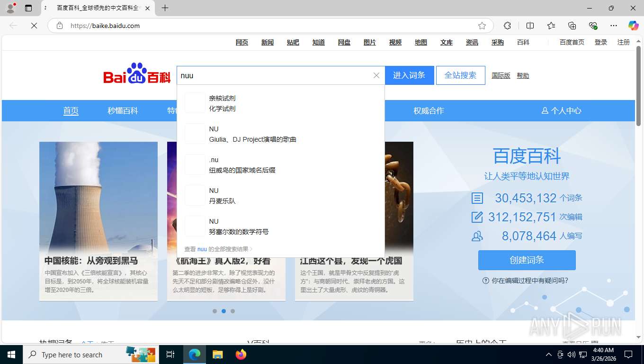Click the Baidu Baike logo
The height and width of the screenshot is (364, 644).
point(137,74)
